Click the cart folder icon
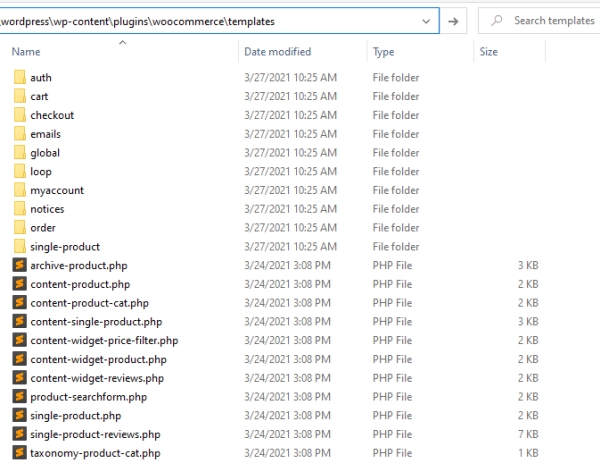Screen dimensions: 600x471 tap(20, 96)
